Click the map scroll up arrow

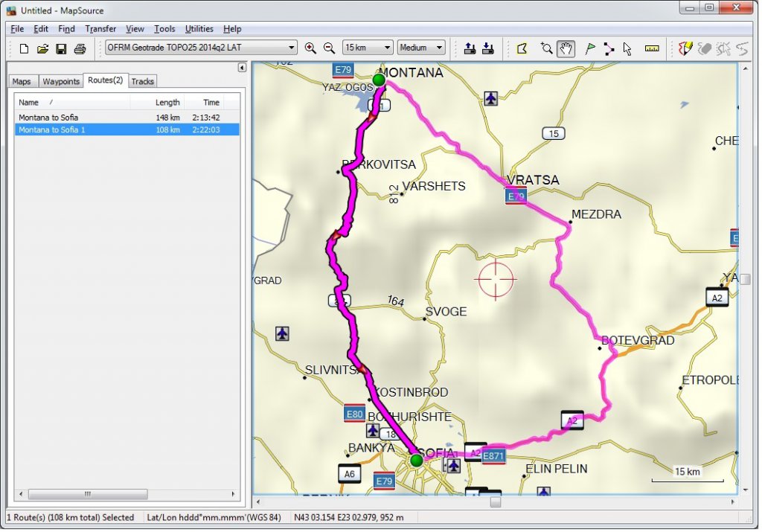tap(746, 68)
